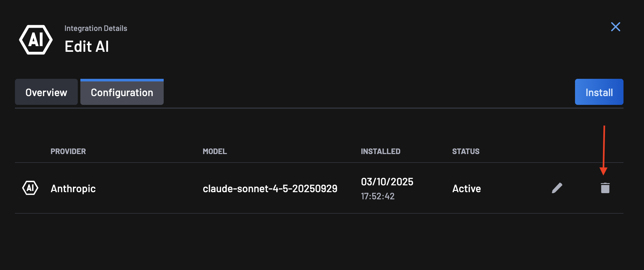Click the MODEL column header
644x270 pixels.
pos(215,151)
